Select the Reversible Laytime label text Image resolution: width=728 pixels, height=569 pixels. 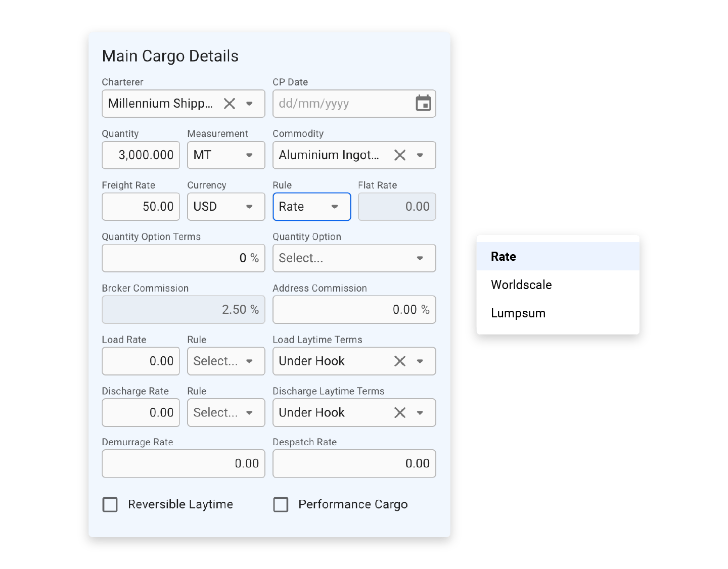pos(180,504)
